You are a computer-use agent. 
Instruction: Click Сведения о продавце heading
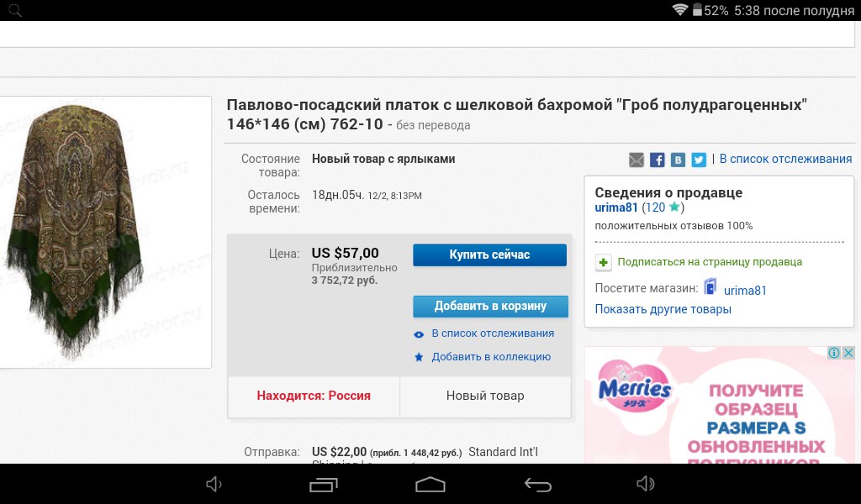[x=668, y=192]
